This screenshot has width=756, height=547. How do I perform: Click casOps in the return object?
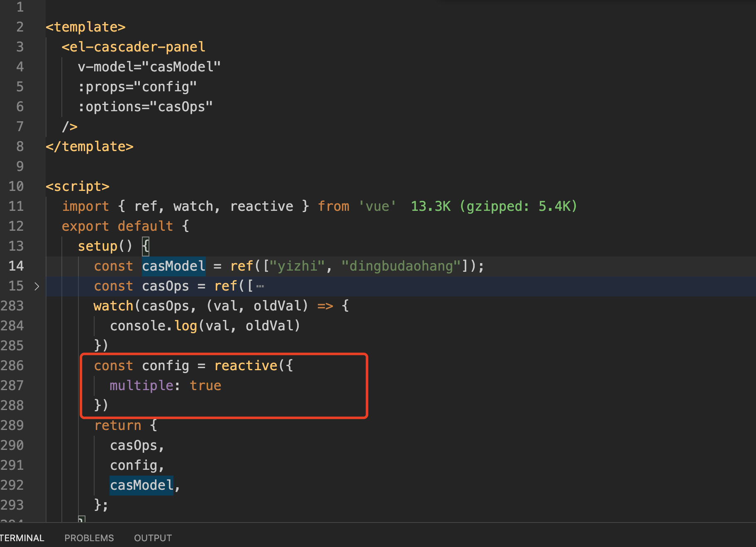134,445
